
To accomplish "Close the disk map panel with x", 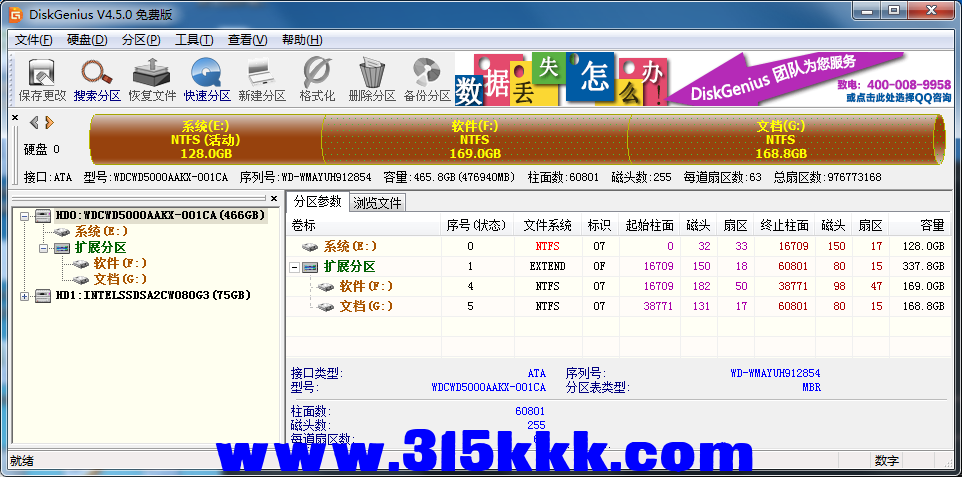I will click(x=15, y=118).
